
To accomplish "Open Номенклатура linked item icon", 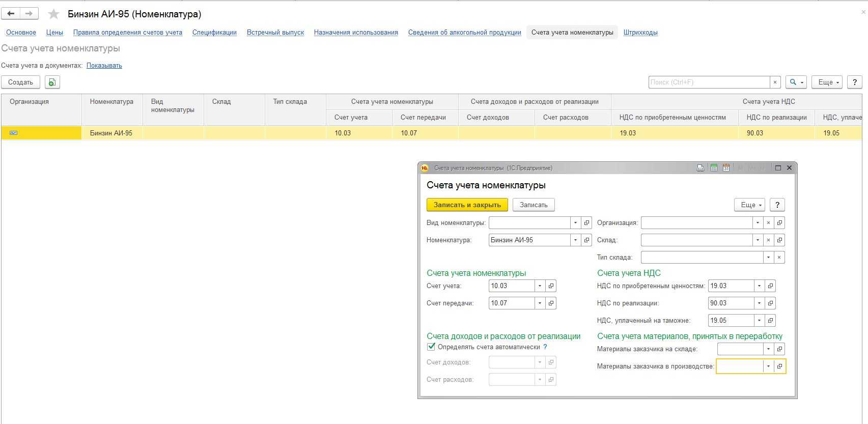I will [586, 240].
